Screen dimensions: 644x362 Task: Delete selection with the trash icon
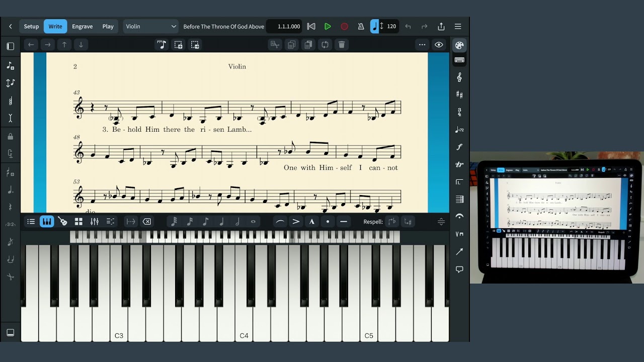[342, 45]
